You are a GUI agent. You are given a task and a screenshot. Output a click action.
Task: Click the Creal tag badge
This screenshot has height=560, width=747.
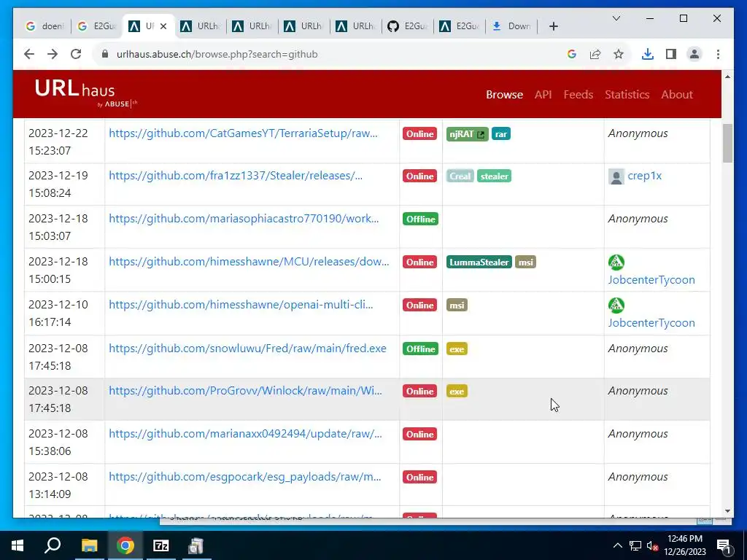pyautogui.click(x=460, y=176)
